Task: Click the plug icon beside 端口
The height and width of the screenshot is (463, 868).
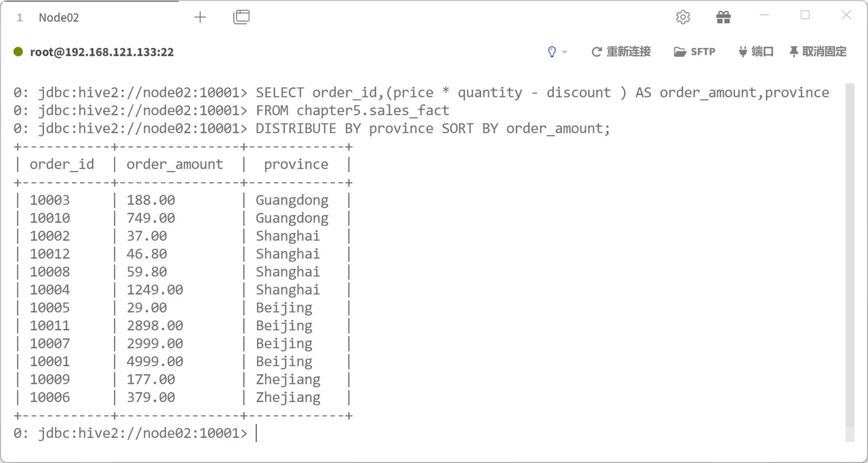Action: click(x=743, y=52)
